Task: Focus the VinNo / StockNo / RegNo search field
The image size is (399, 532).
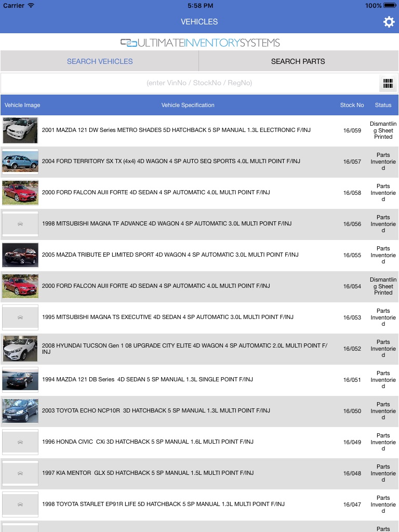Action: tap(199, 83)
